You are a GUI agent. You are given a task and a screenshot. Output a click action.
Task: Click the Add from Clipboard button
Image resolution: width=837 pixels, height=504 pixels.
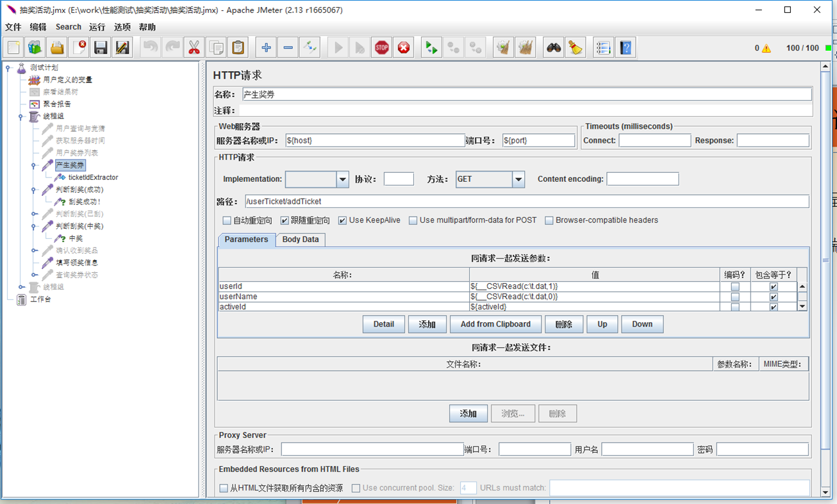pyautogui.click(x=495, y=324)
